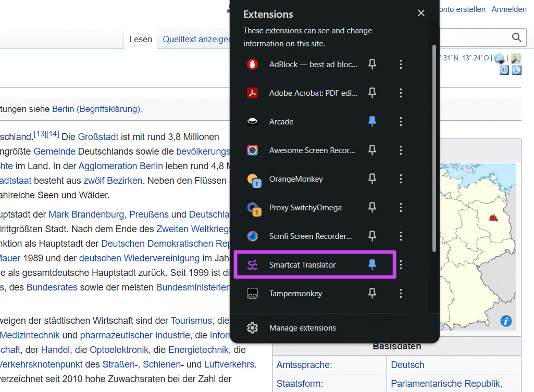Pin the Adobe Acrobat extension

372,93
